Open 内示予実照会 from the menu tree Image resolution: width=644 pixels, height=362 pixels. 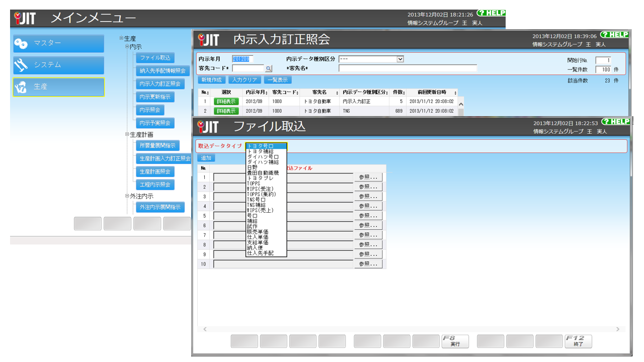point(155,123)
